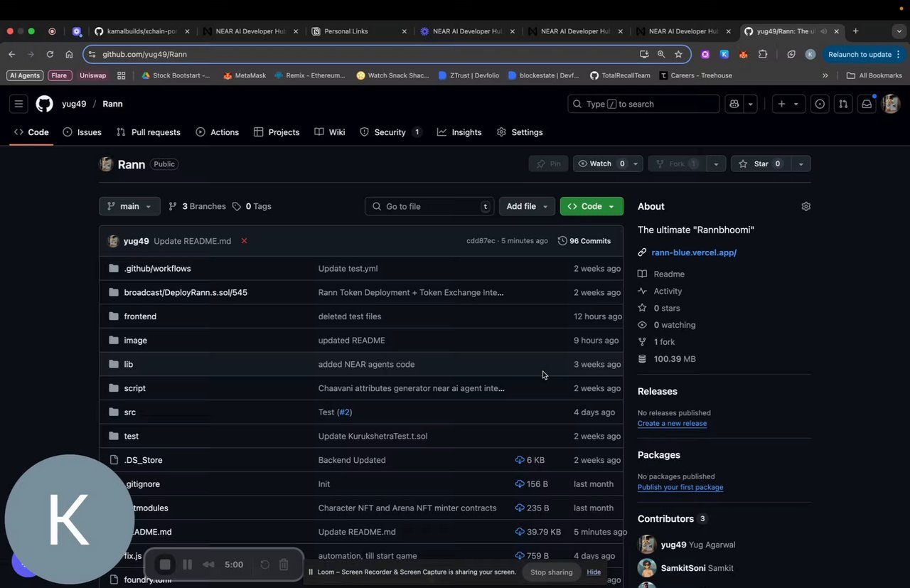910x588 pixels.
Task: Edit repository details with the About gear
Action: [x=805, y=206]
